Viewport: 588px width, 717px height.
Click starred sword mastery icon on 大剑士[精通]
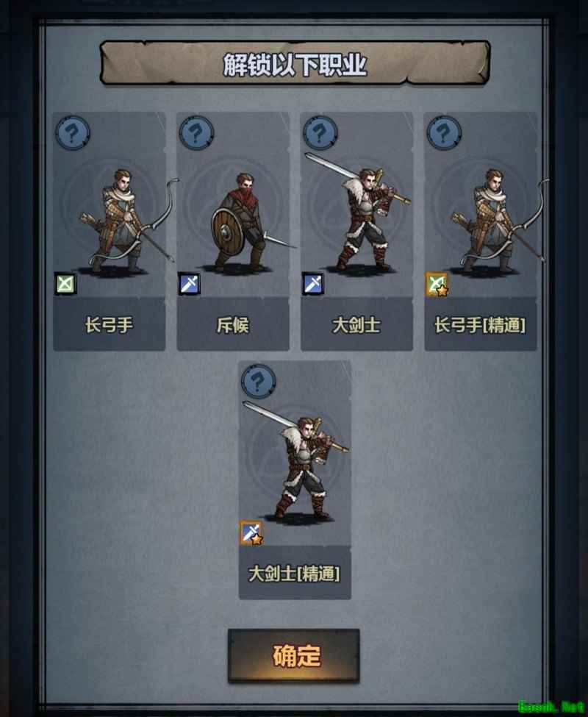click(252, 533)
